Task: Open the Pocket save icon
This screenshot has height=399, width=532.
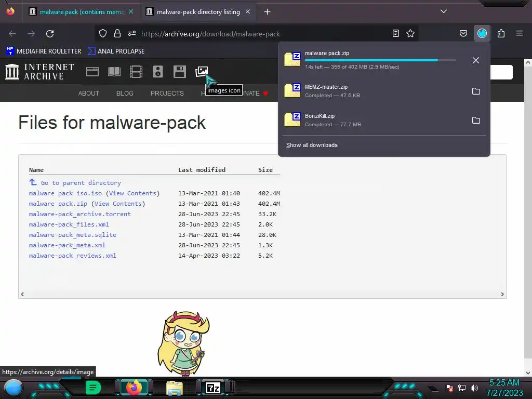Action: pyautogui.click(x=463, y=33)
